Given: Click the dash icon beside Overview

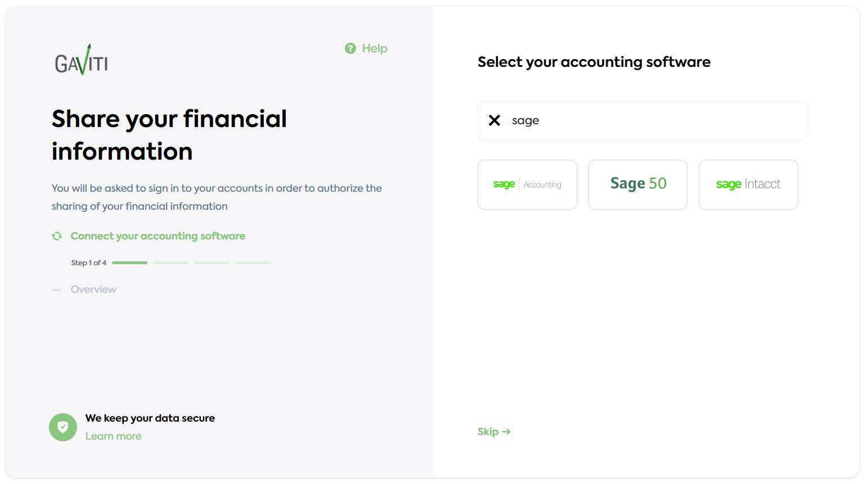Looking at the screenshot, I should click(x=57, y=290).
